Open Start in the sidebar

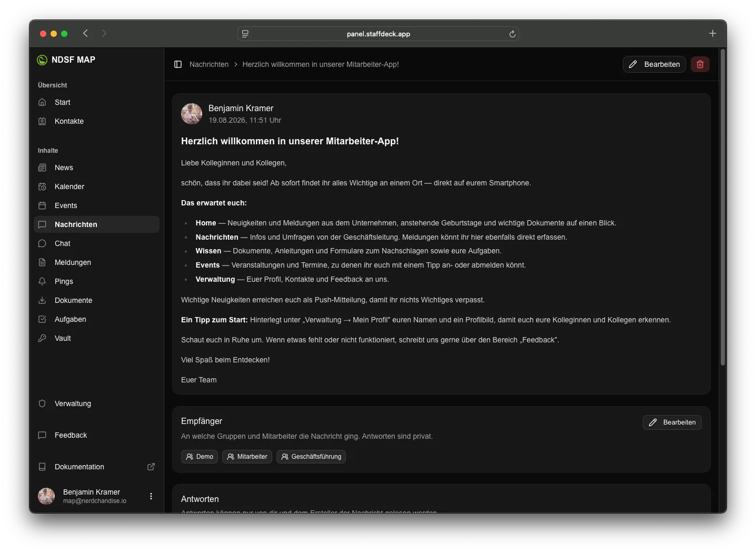click(97, 102)
